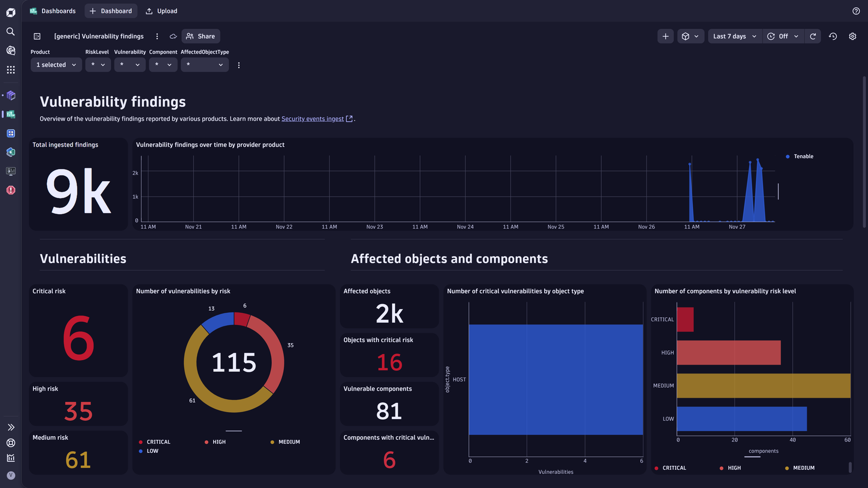The width and height of the screenshot is (868, 488).
Task: Open the apps grid launcher
Action: pos(10,70)
